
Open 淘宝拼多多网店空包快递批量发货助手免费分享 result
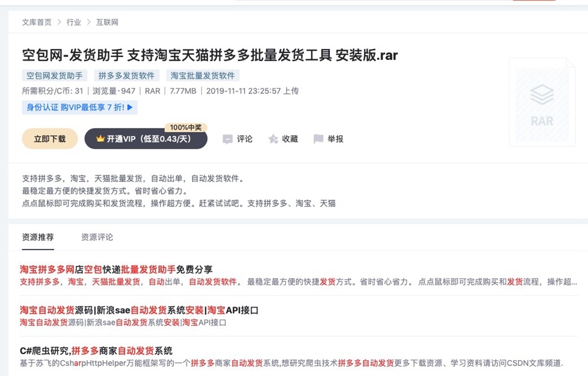[116, 269]
